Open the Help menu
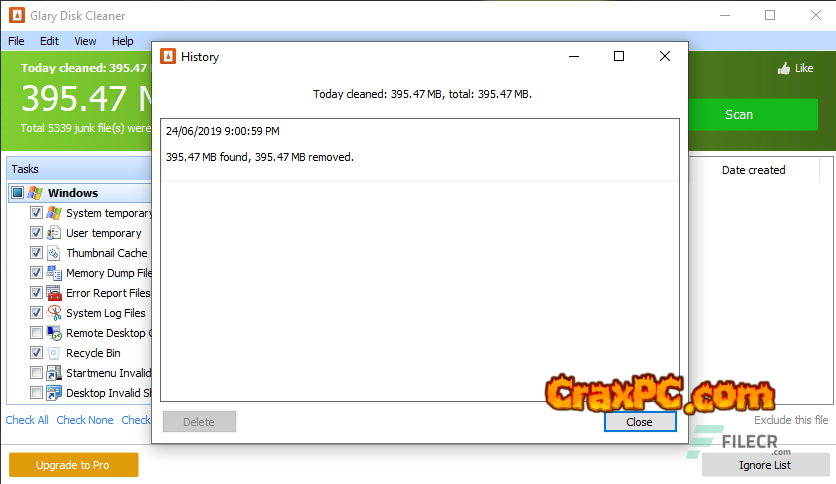 point(123,41)
